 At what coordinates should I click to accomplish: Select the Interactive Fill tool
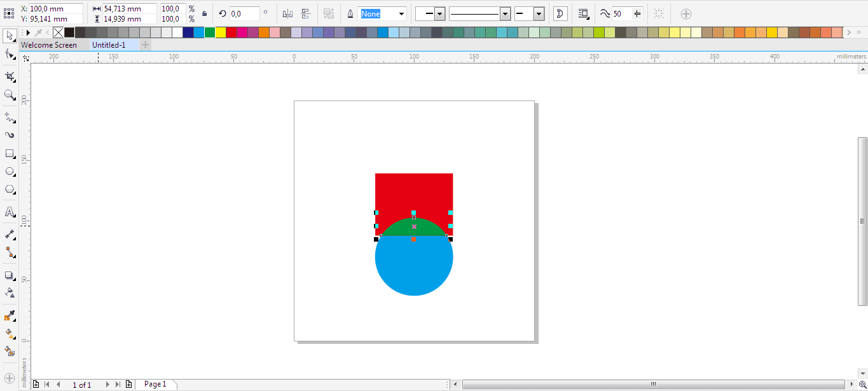click(10, 333)
